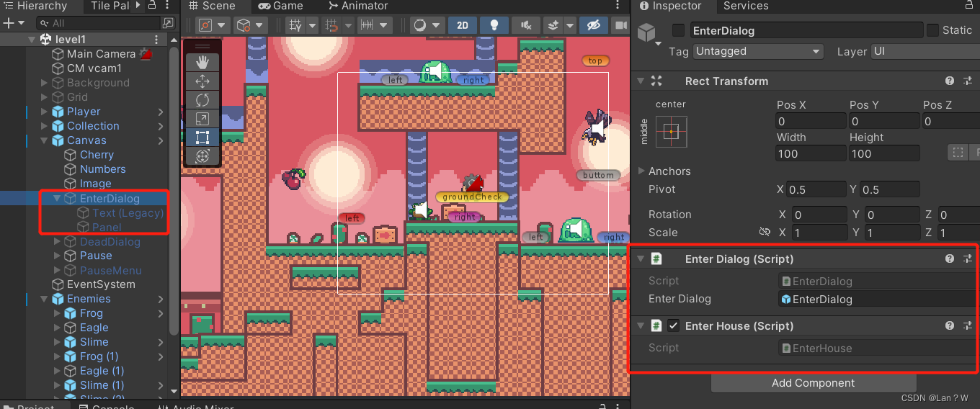Click the Rect Transform help icon
Viewport: 980px width, 409px height.
[950, 81]
